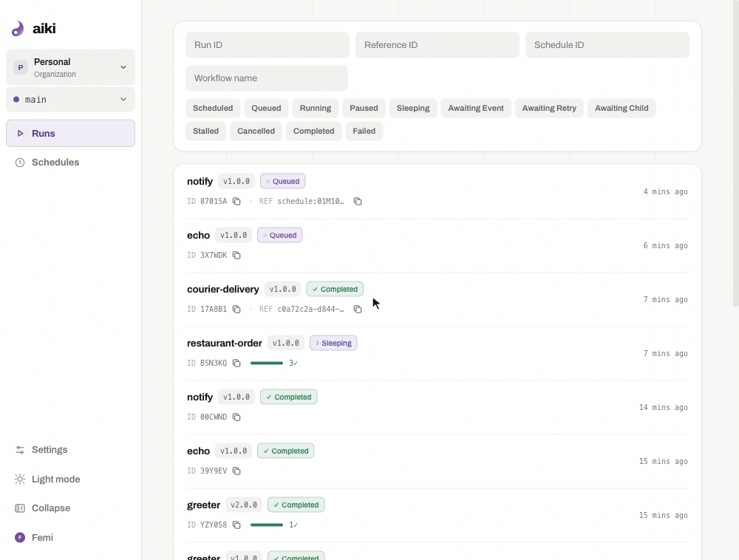Open the Schedules section
Screen dimensions: 739x560
pyautogui.click(x=71, y=163)
